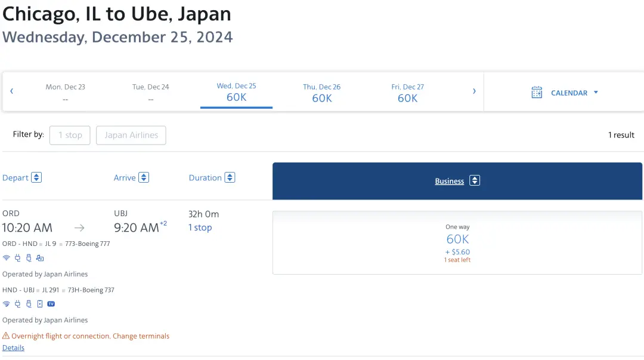Select the Fri, Dec 27 date tab

(x=407, y=93)
